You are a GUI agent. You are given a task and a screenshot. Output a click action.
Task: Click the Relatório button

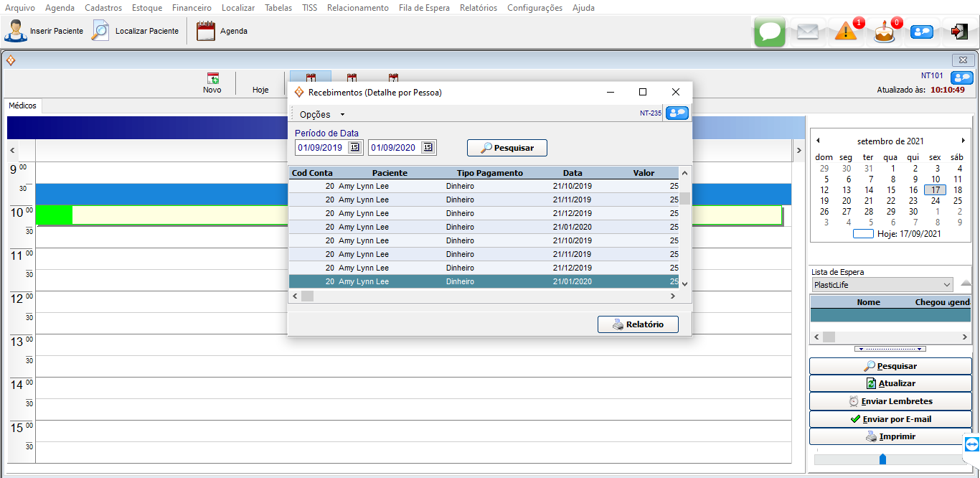(638, 324)
